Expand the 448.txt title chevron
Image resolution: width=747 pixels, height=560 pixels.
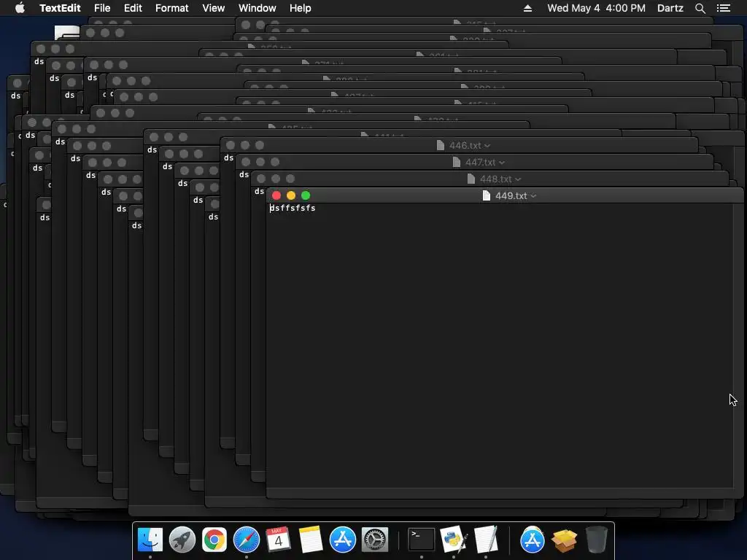click(518, 179)
